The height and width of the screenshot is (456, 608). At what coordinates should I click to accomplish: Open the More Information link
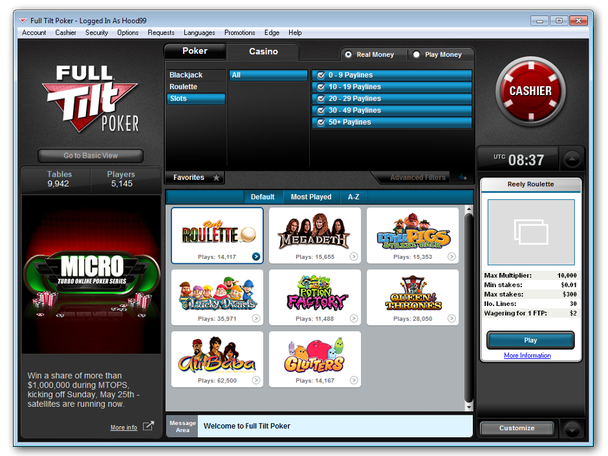[x=527, y=355]
